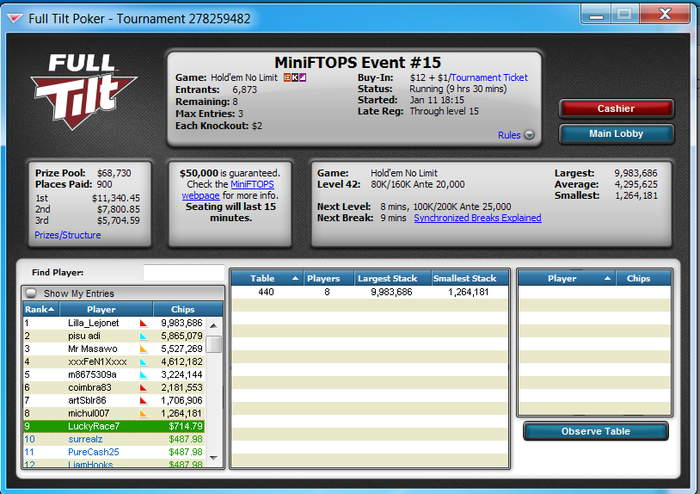Select player pisu adi in rank list
Screen dimensions: 700x494
[x=114, y=336]
